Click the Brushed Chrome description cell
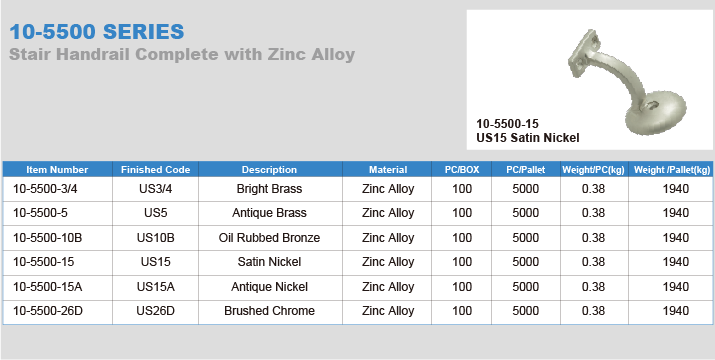 (x=269, y=311)
